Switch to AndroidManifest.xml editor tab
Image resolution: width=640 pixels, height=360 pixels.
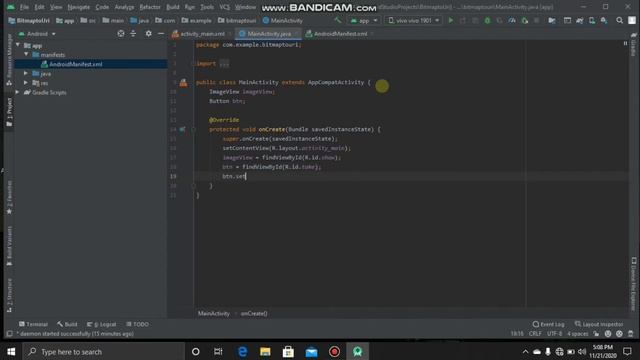[x=340, y=33]
